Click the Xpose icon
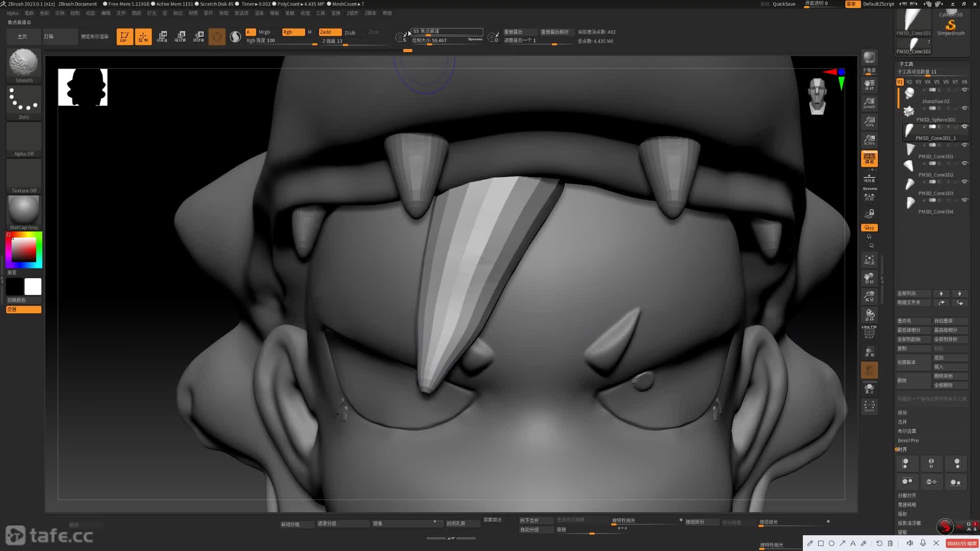 pyautogui.click(x=869, y=406)
